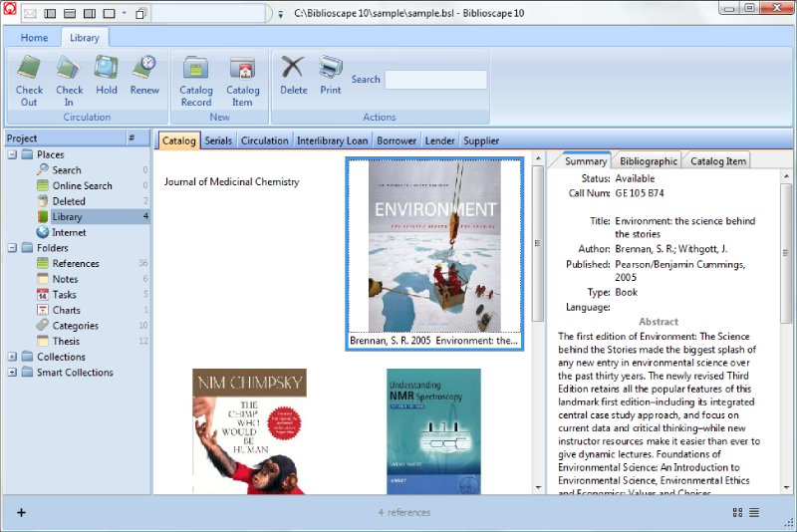
Task: Click the catalog list scroll down arrow
Action: (x=538, y=488)
